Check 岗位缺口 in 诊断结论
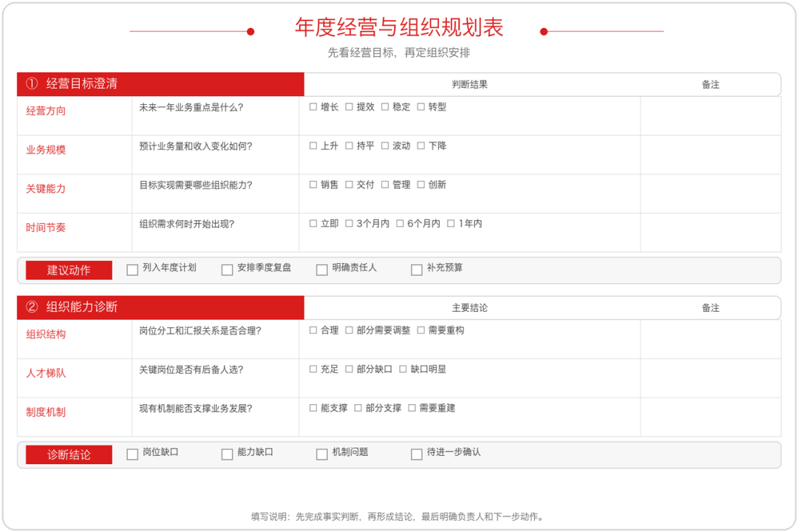Screen dimensions: 798x532 pyautogui.click(x=132, y=454)
